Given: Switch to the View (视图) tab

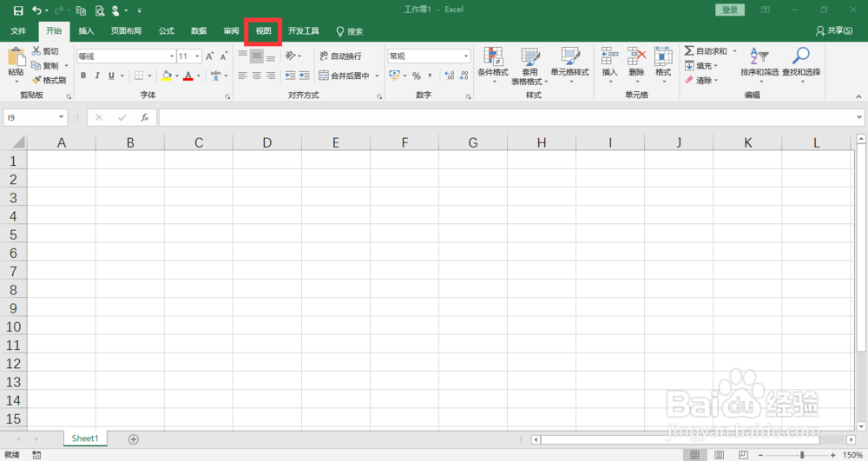Looking at the screenshot, I should 264,31.
